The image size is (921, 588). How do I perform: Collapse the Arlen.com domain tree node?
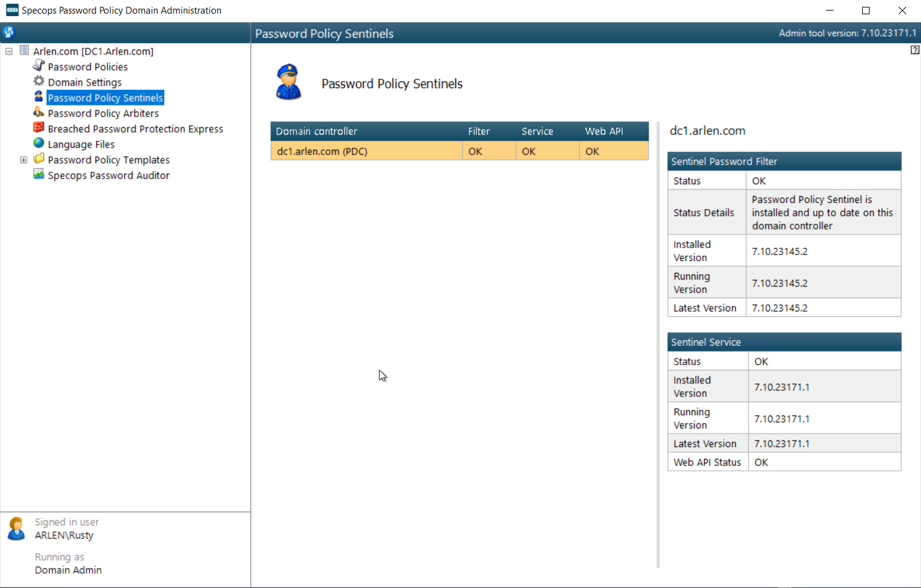click(9, 51)
